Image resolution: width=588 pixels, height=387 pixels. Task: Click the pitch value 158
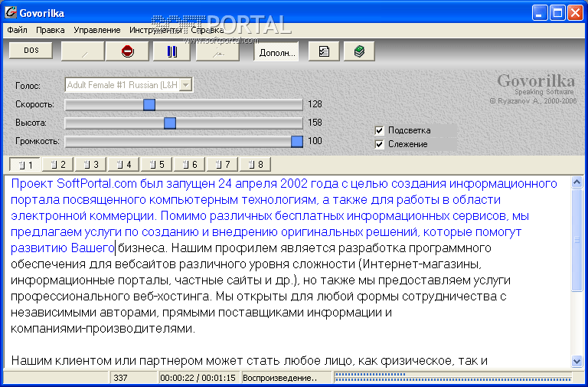pos(315,123)
